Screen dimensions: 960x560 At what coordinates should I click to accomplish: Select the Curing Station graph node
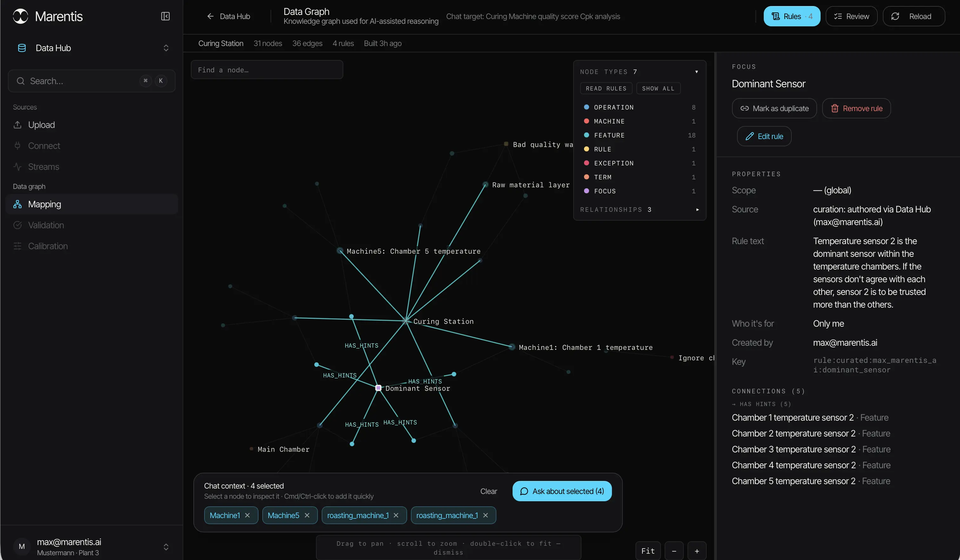click(406, 321)
